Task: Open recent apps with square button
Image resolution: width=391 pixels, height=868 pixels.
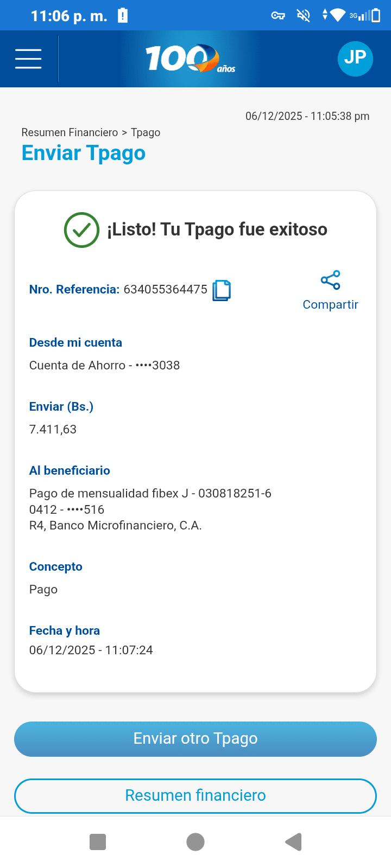Action: (98, 842)
